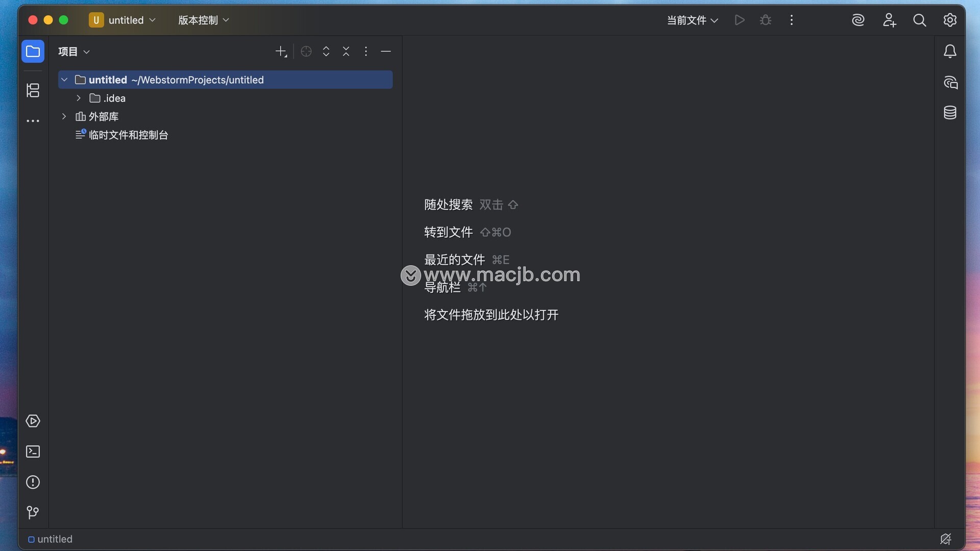Click the Select Opened File crosshair icon

coord(306,52)
